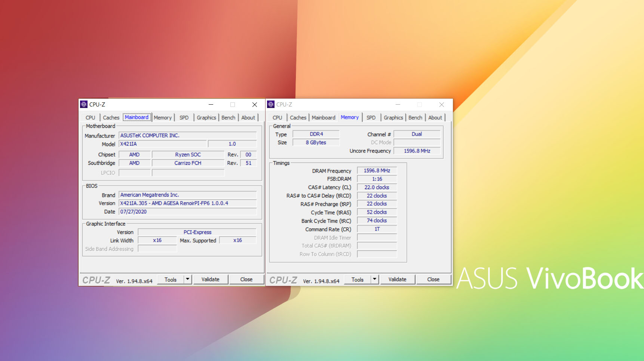Click the Uncore Frequency 1596.8 MHz value

tap(417, 151)
